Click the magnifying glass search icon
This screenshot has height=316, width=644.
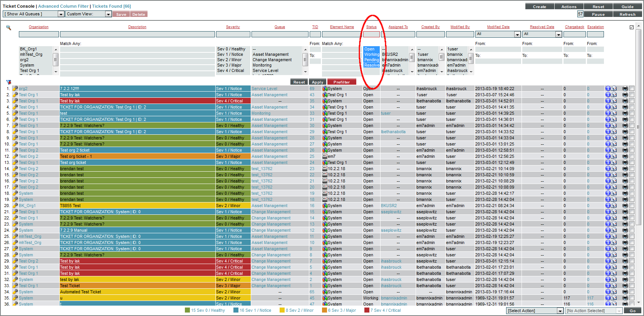coord(8,28)
